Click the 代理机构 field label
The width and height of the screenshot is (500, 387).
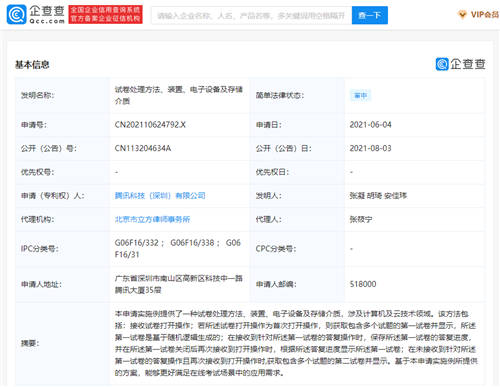pyautogui.click(x=37, y=219)
